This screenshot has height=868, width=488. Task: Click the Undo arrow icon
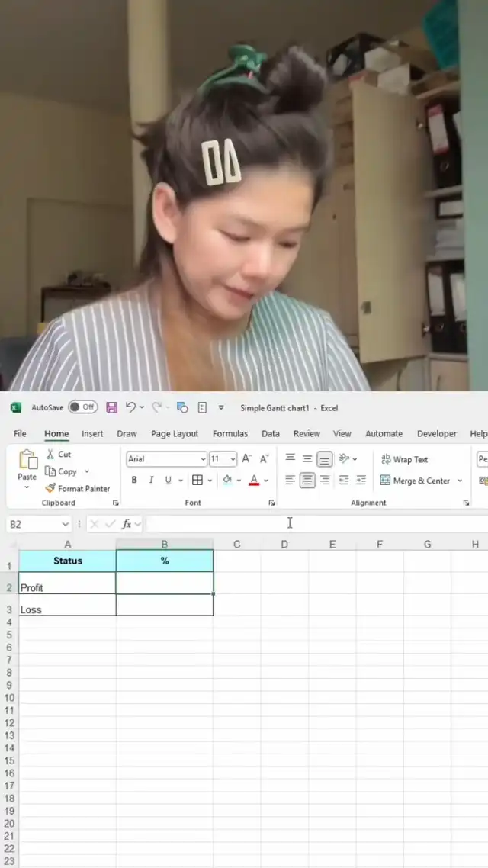(130, 407)
